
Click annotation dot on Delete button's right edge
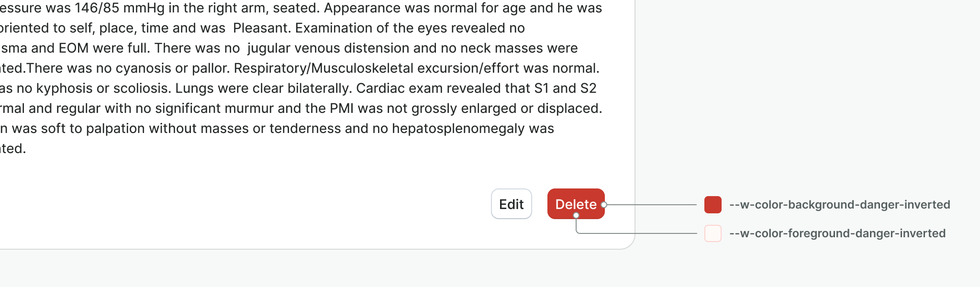604,205
